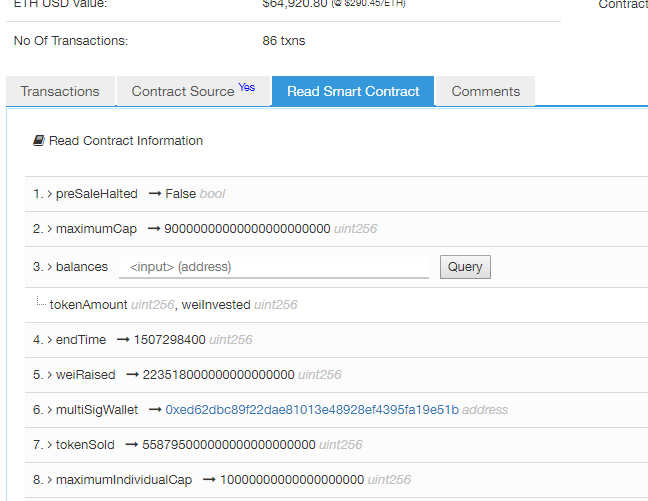The image size is (648, 501).
Task: Expand the maximumCap chevron
Action: 50,229
